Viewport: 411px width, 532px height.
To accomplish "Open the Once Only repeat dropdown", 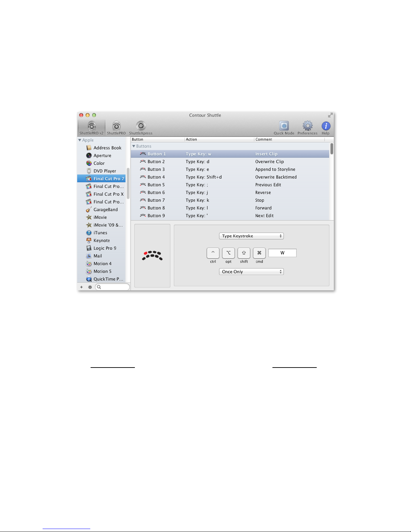I will tap(251, 272).
